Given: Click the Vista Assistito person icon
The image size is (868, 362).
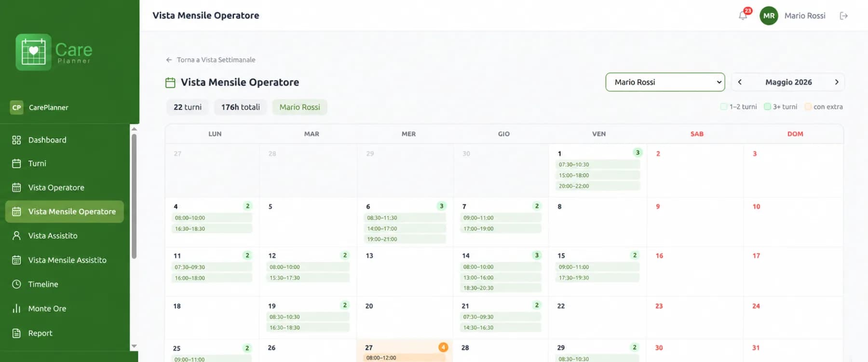Looking at the screenshot, I should click(16, 236).
